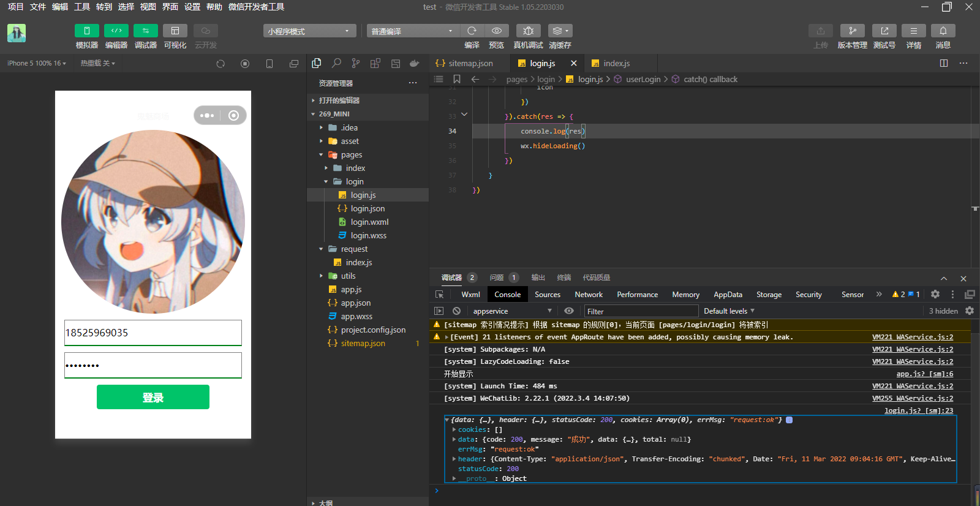Open devtools settings gear icon
This screenshot has width=980, height=506.
click(935, 295)
